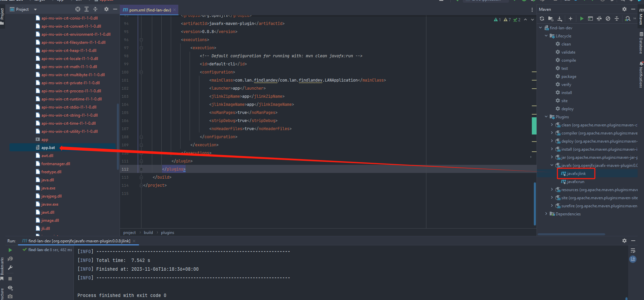Screen dimensions: 644x300
Task: Toggle Skip Tests mode in Maven
Action: click(x=608, y=19)
